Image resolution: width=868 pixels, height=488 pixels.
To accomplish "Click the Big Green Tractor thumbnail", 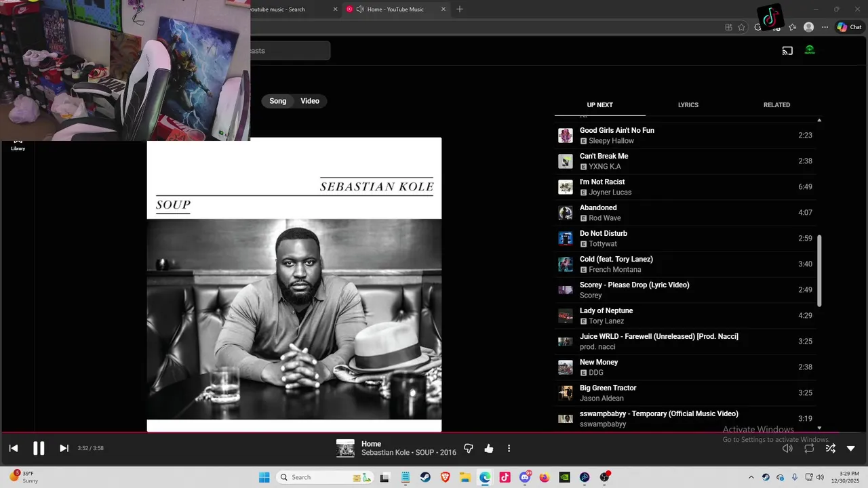I will coord(566,393).
